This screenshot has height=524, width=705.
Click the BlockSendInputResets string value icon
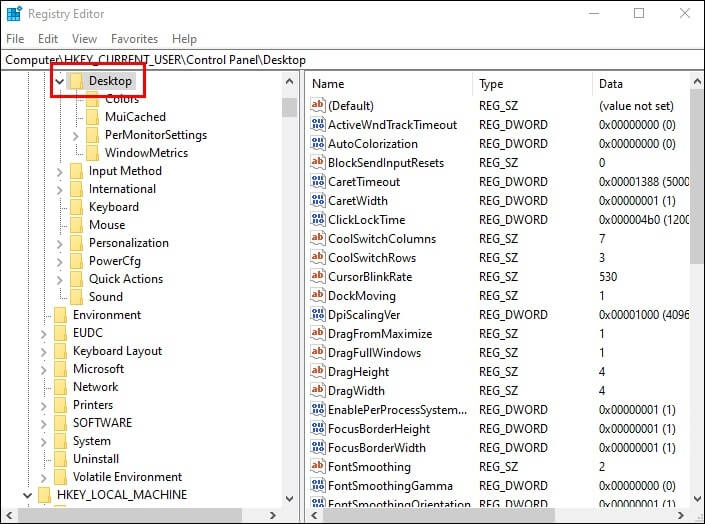[x=317, y=162]
